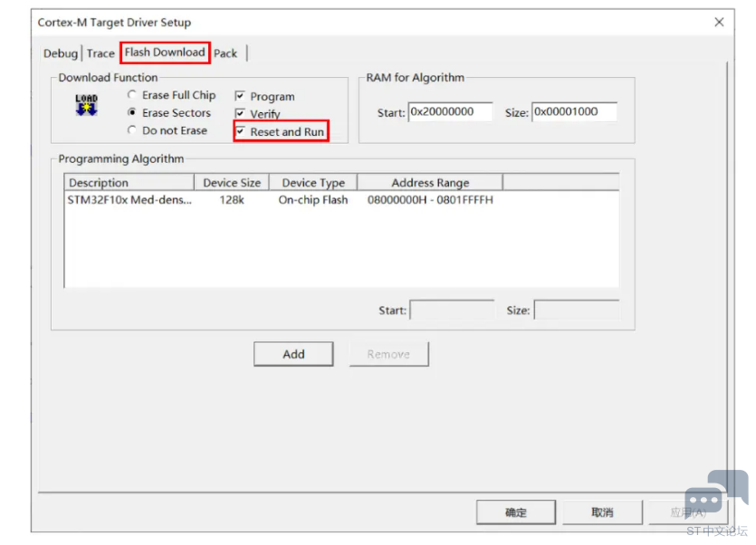This screenshot has width=756, height=545.
Task: Edit RAM for Algorithm Size field
Action: point(574,112)
